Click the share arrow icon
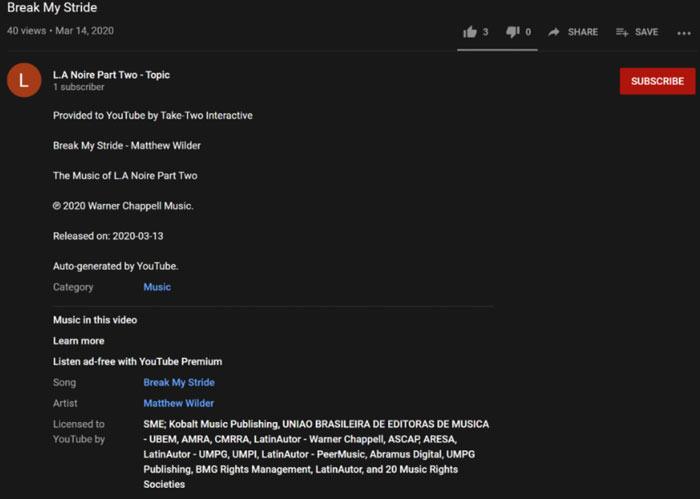700x499 pixels. (x=554, y=32)
